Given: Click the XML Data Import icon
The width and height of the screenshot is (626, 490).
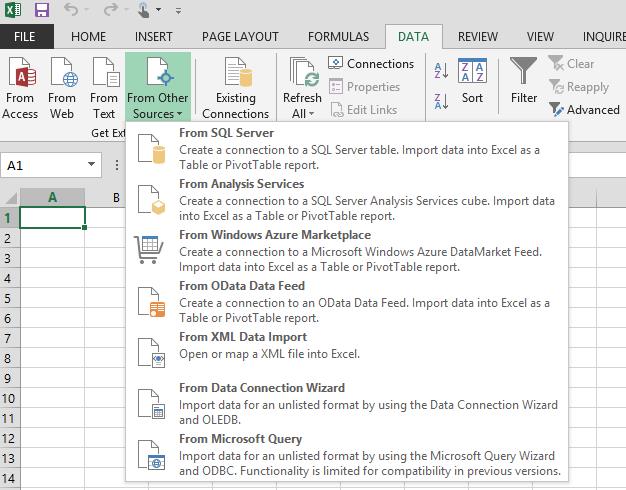Looking at the screenshot, I should click(151, 353).
